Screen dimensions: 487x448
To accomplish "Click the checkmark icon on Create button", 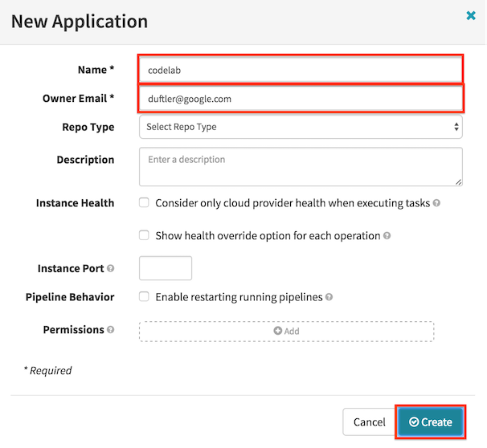I will click(x=414, y=422).
